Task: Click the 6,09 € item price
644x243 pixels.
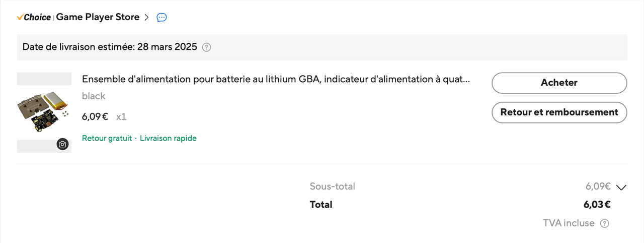Action: (x=95, y=117)
